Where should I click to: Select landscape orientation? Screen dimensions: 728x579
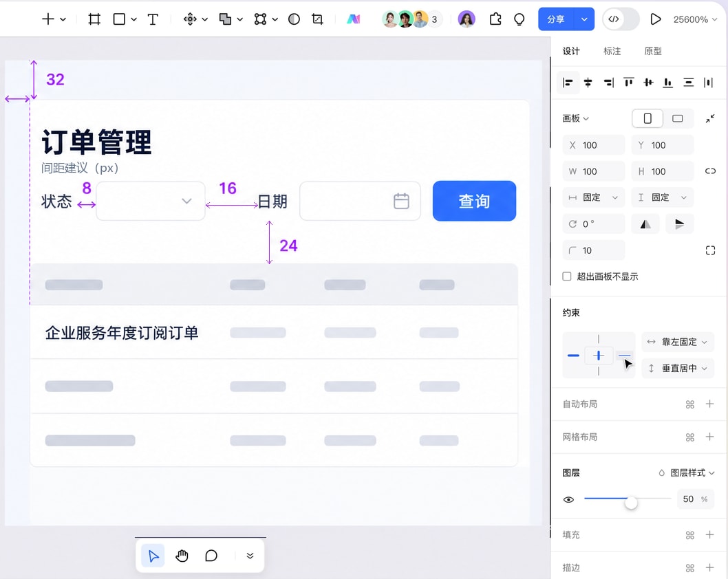point(677,119)
